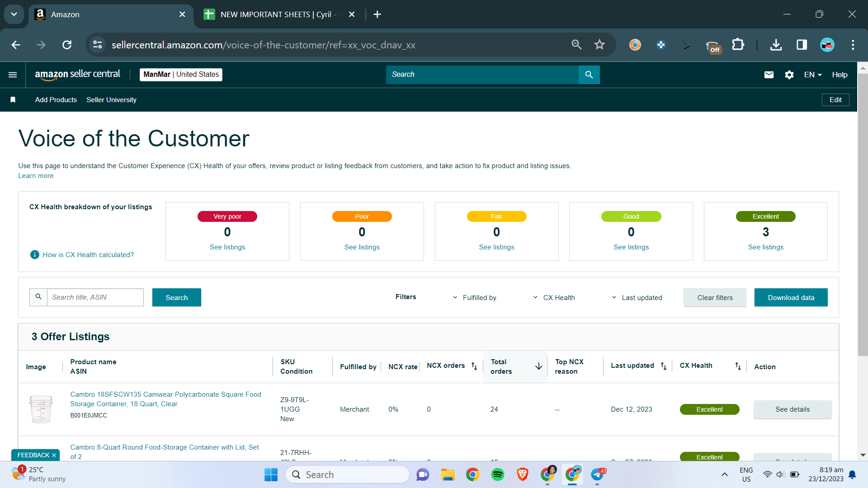The height and width of the screenshot is (488, 868).
Task: Expand the Fulfilled by filter
Action: (x=474, y=298)
